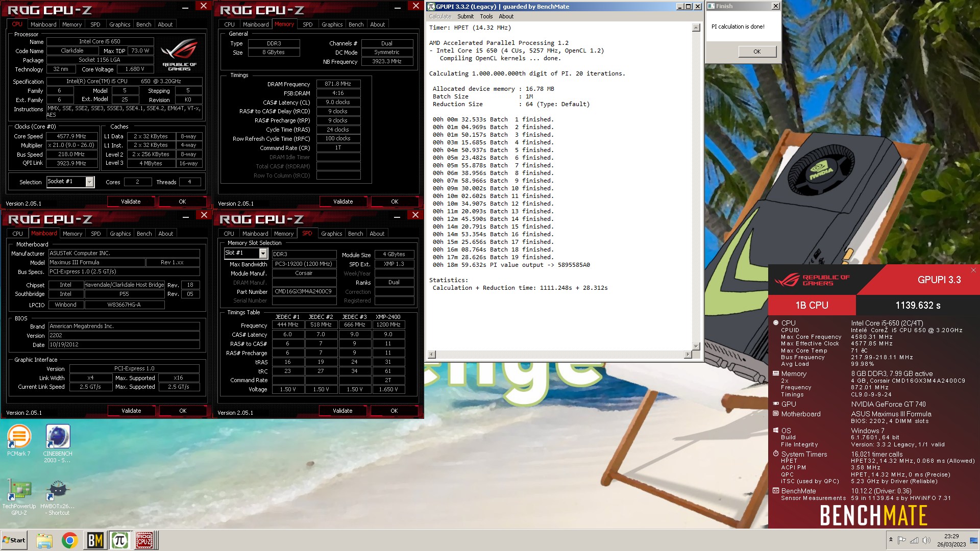Open CINEBENCH 2003 desktop shortcut
Image resolution: width=980 pixels, height=551 pixels.
click(x=58, y=444)
